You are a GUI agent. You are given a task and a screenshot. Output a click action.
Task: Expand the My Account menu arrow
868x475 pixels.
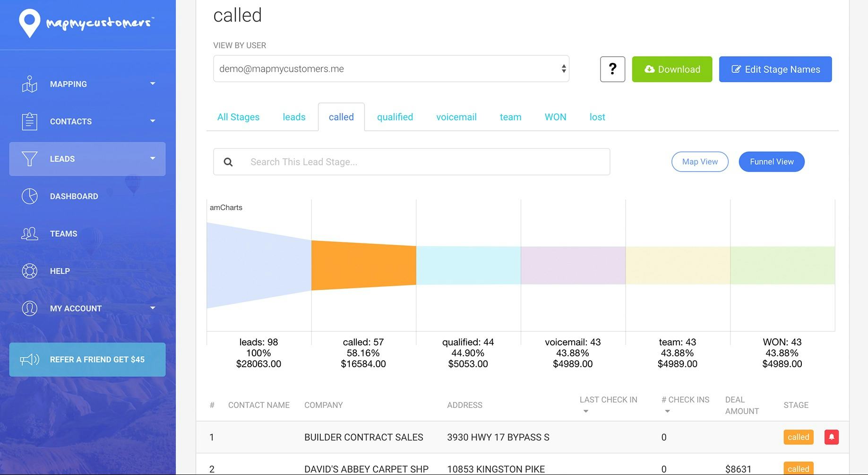pyautogui.click(x=153, y=308)
